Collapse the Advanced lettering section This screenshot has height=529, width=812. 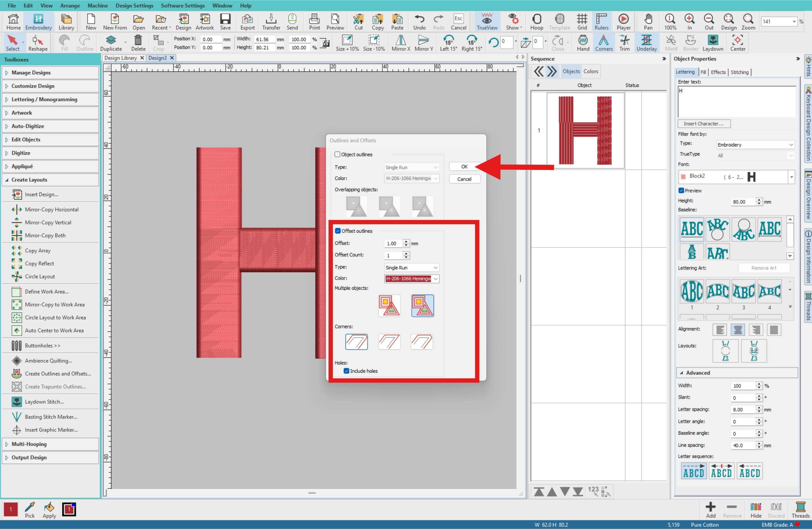click(x=737, y=373)
